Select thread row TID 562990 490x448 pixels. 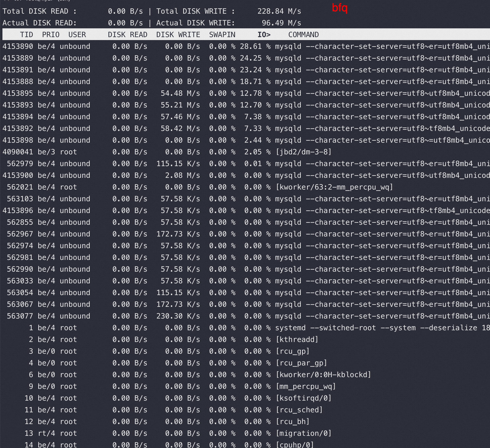pos(246,269)
